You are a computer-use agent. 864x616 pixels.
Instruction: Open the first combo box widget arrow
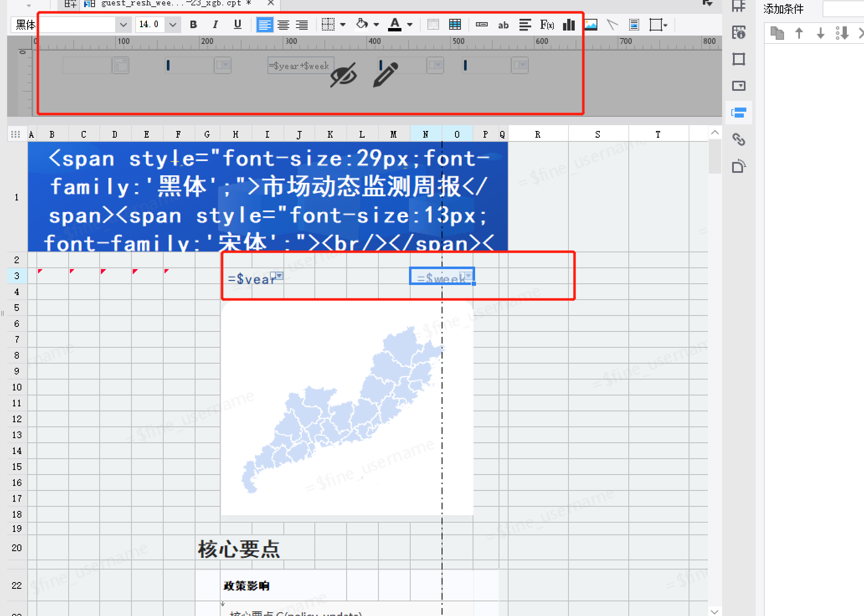click(223, 65)
